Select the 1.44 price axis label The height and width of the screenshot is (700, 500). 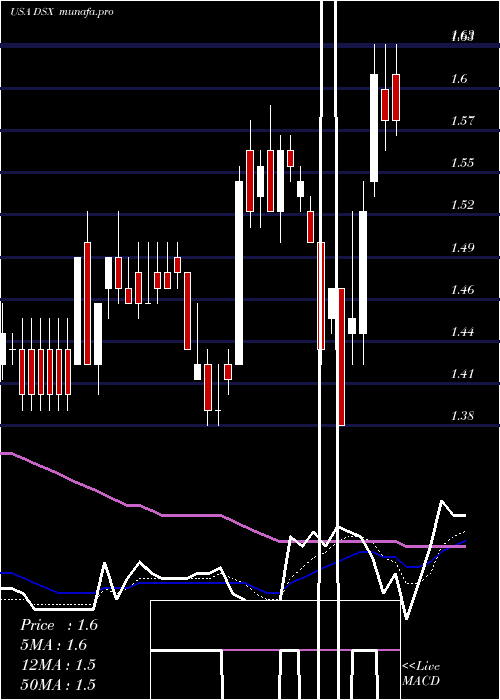pyautogui.click(x=462, y=332)
